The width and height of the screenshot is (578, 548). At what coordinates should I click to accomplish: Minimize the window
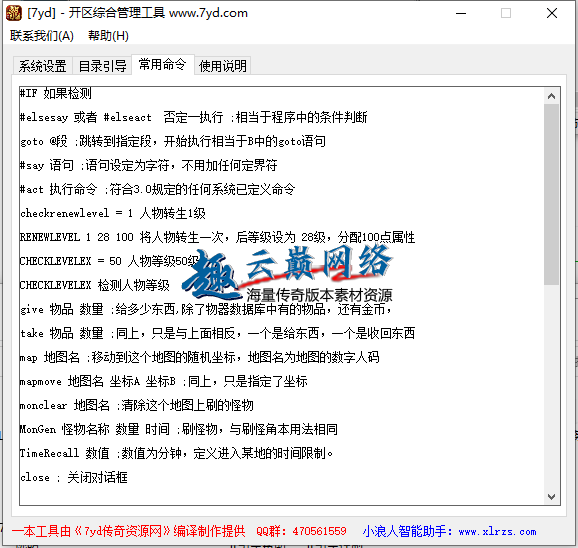click(461, 14)
